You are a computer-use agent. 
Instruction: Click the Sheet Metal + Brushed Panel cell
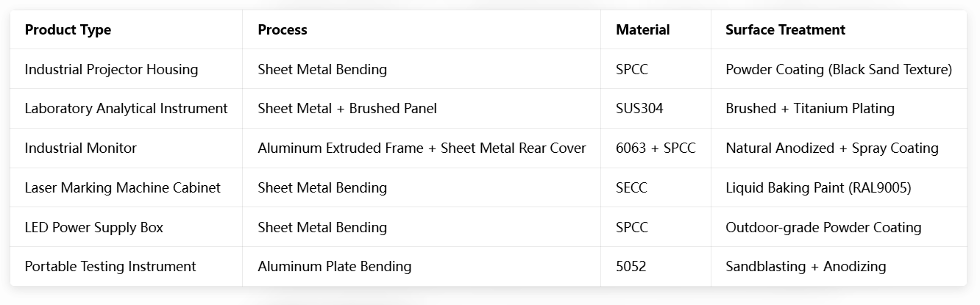[347, 109]
